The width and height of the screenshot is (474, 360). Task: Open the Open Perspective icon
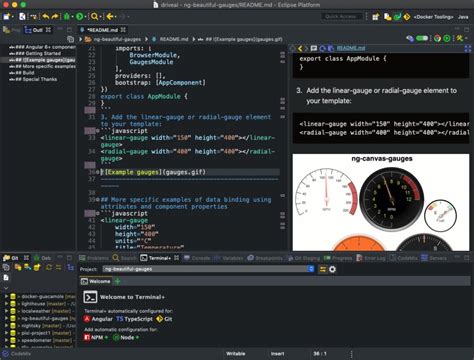376,17
